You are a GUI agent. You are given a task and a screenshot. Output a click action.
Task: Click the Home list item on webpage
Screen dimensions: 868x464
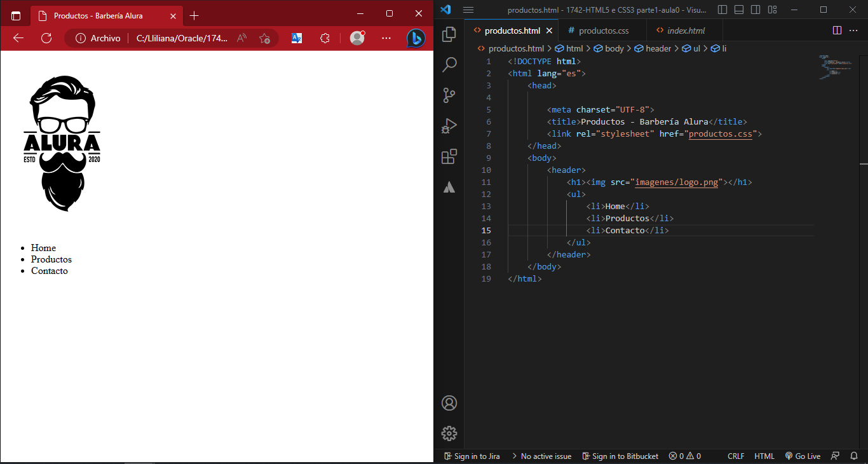pos(43,248)
